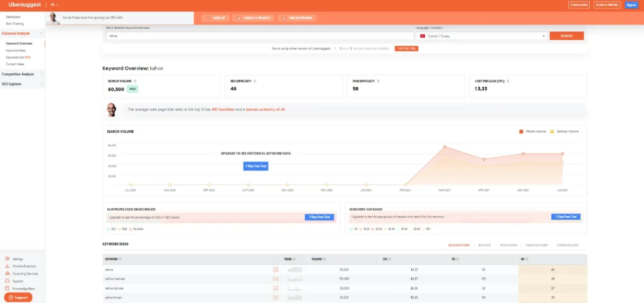The image size is (644, 303).
Task: Click the Plans & Pricing button
Action: pos(607,5)
